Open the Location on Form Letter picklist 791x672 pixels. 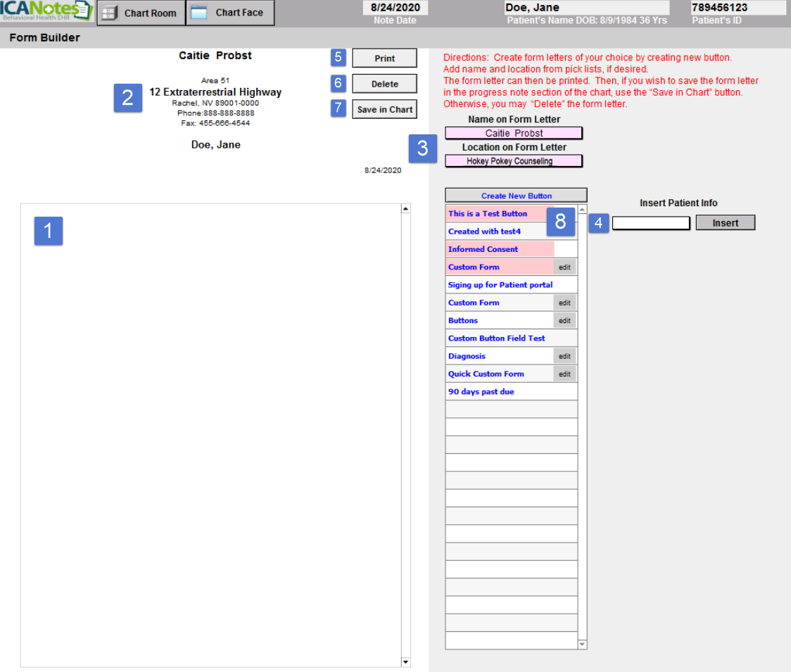point(514,161)
